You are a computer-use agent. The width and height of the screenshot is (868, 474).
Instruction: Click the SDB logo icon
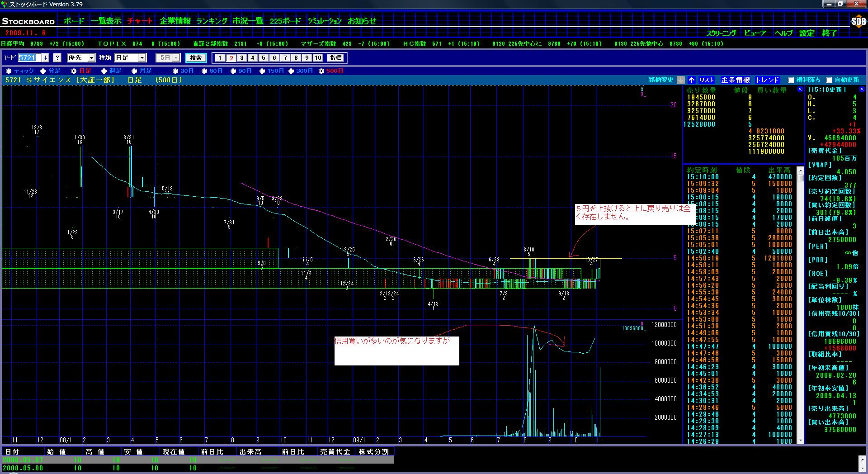(x=858, y=21)
